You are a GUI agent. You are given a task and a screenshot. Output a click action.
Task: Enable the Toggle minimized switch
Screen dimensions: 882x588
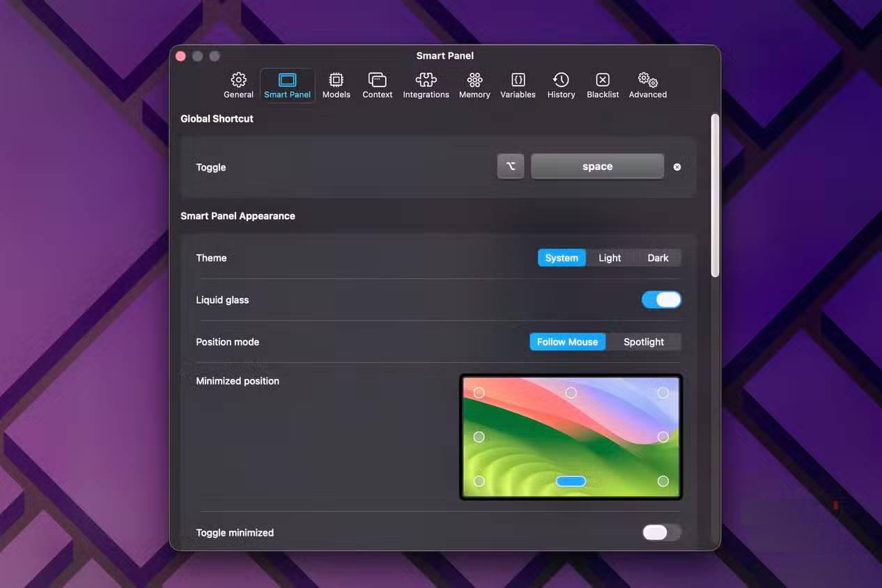pos(661,533)
